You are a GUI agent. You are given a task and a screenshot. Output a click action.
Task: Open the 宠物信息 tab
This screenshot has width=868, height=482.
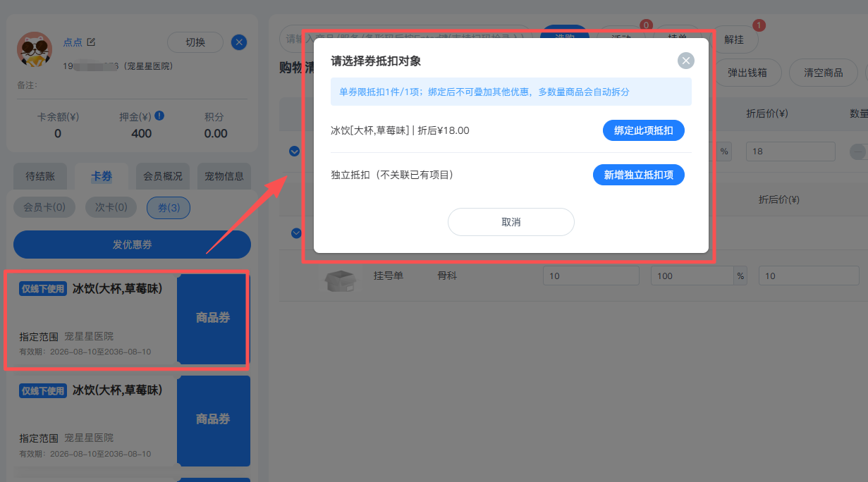tap(224, 176)
